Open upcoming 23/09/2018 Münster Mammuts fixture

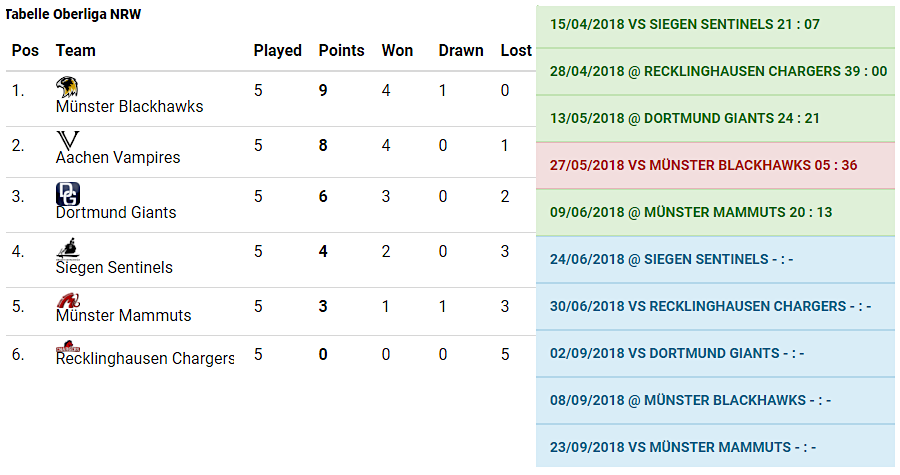[x=715, y=447]
